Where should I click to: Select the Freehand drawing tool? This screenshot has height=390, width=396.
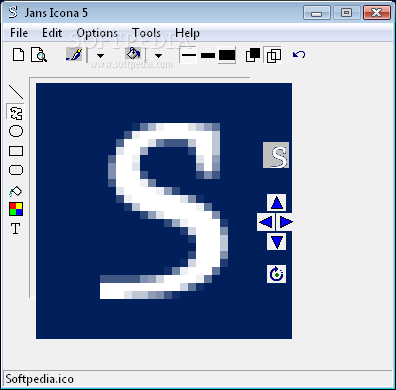pyautogui.click(x=16, y=112)
